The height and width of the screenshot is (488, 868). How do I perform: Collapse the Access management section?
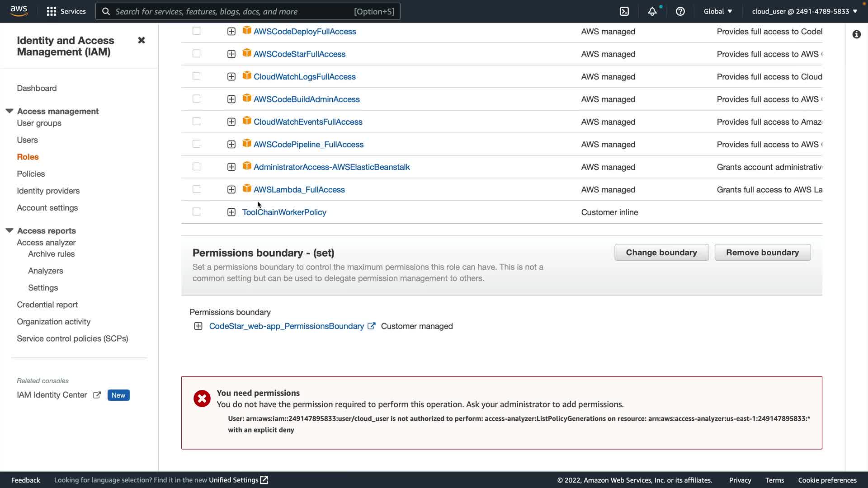point(9,111)
